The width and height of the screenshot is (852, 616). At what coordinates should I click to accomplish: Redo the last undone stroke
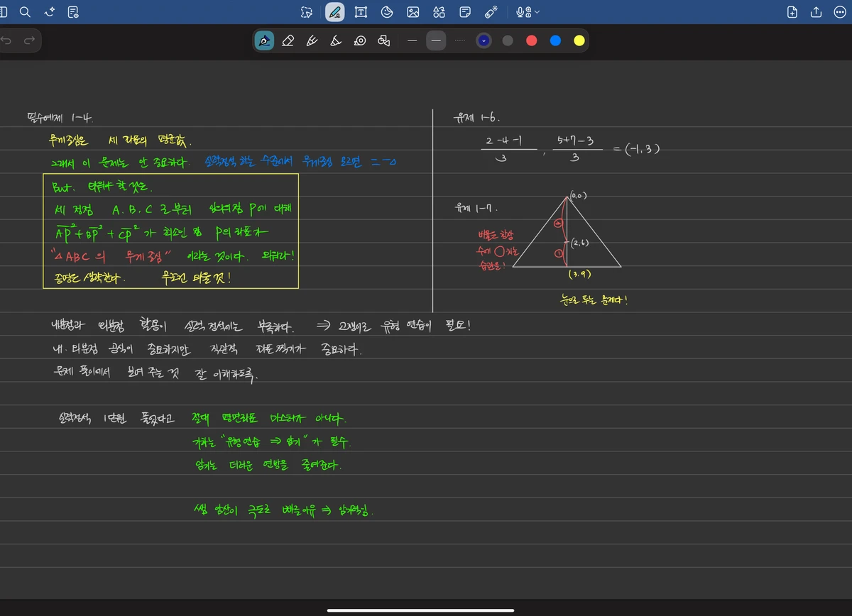click(x=29, y=40)
